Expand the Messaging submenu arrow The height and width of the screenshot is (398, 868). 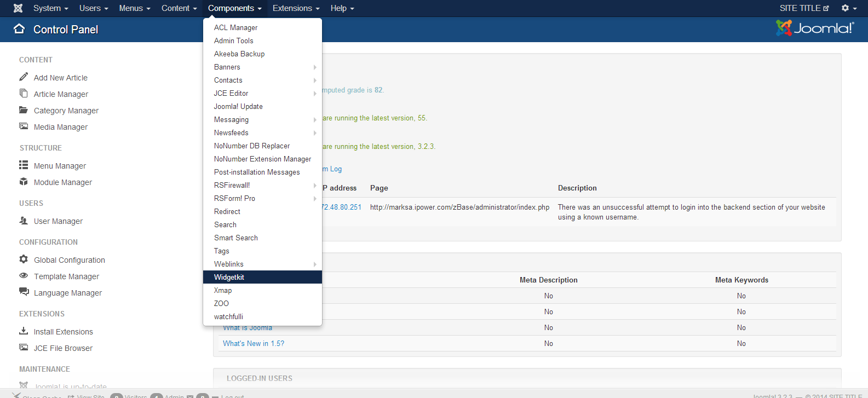coord(315,120)
